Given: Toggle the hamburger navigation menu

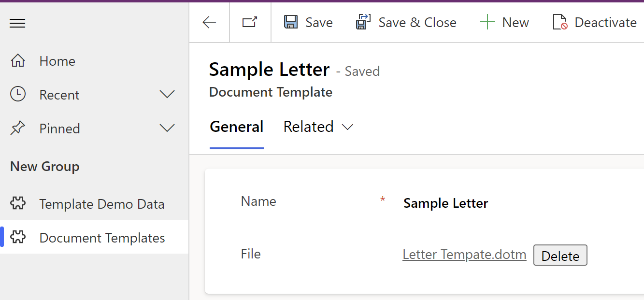Looking at the screenshot, I should [x=17, y=23].
